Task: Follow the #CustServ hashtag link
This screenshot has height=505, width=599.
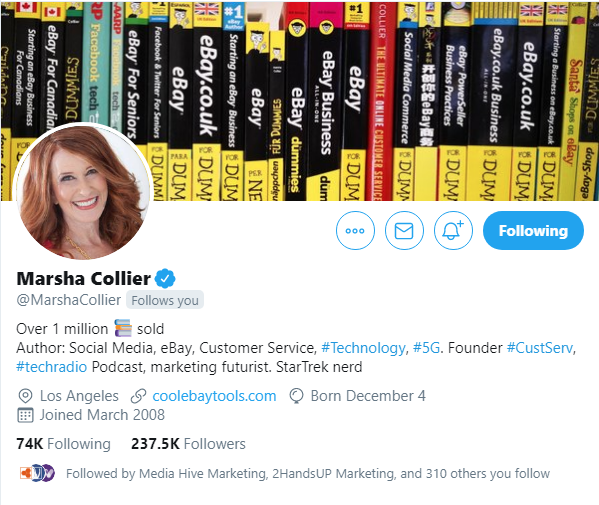Action: [540, 348]
